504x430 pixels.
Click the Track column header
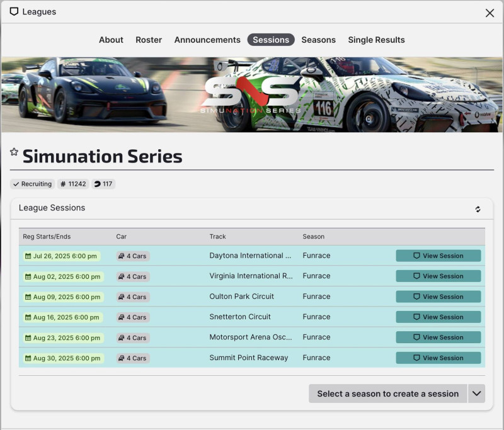pyautogui.click(x=217, y=237)
